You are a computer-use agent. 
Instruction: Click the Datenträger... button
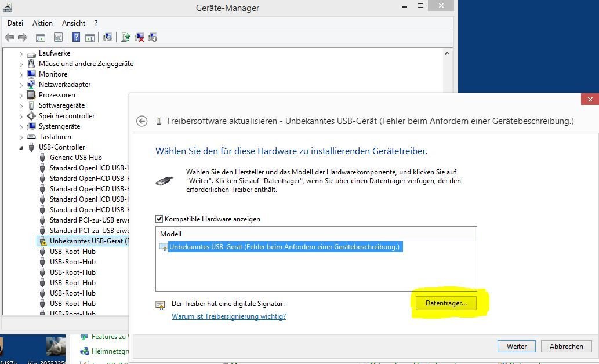click(x=446, y=303)
